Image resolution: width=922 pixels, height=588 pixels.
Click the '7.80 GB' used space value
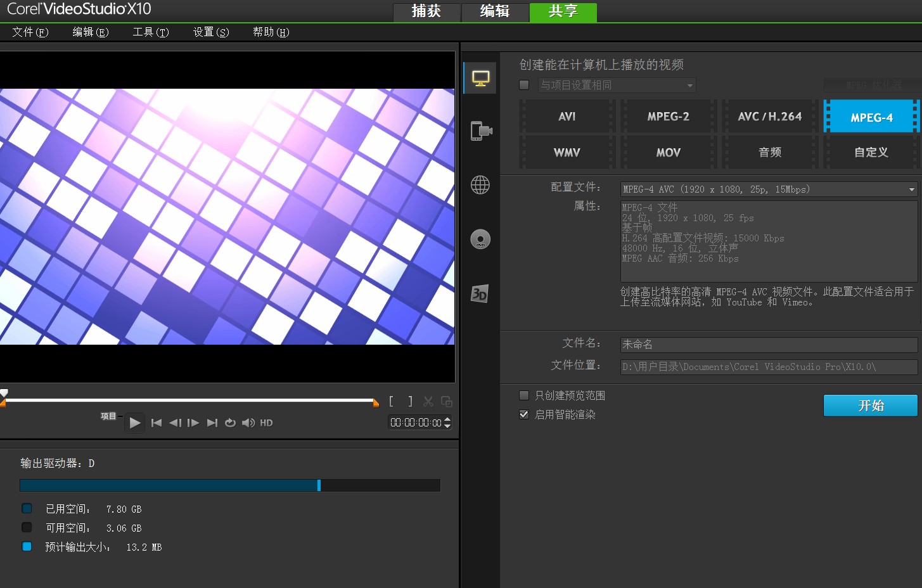pos(124,509)
